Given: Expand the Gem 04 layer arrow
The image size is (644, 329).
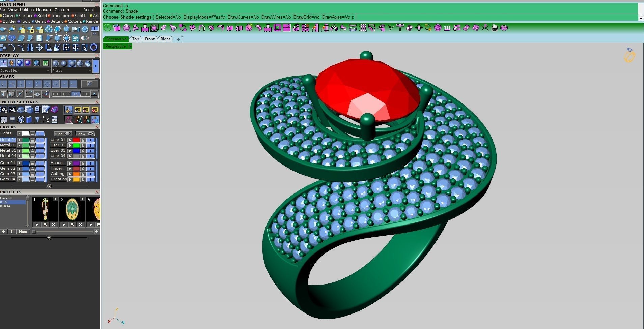Looking at the screenshot, I should 20,179.
